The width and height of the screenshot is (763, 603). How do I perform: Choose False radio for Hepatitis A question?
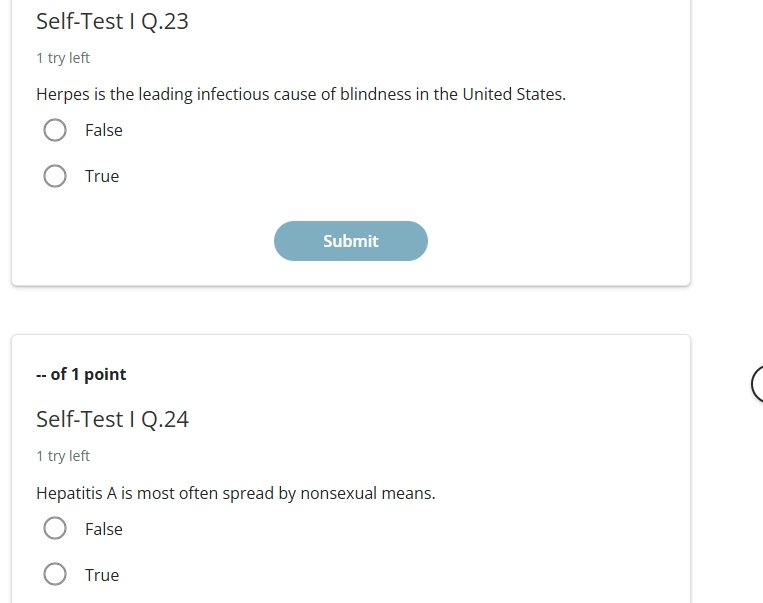pyautogui.click(x=55, y=529)
